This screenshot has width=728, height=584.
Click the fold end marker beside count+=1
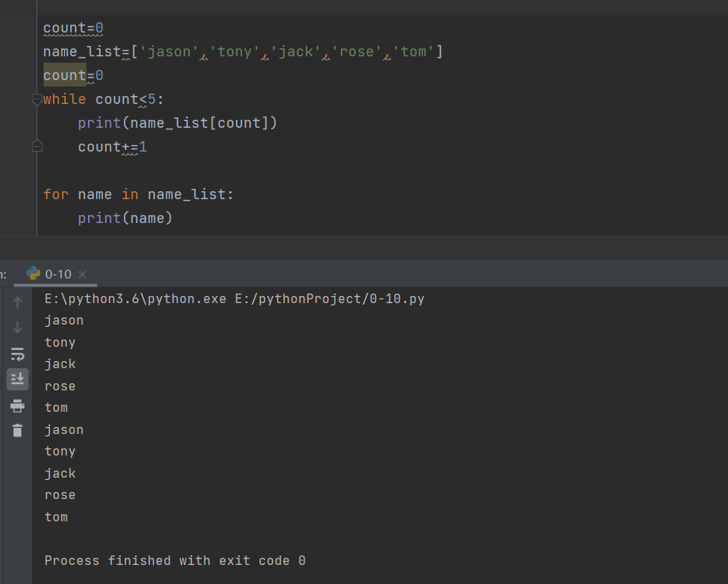pyautogui.click(x=36, y=146)
